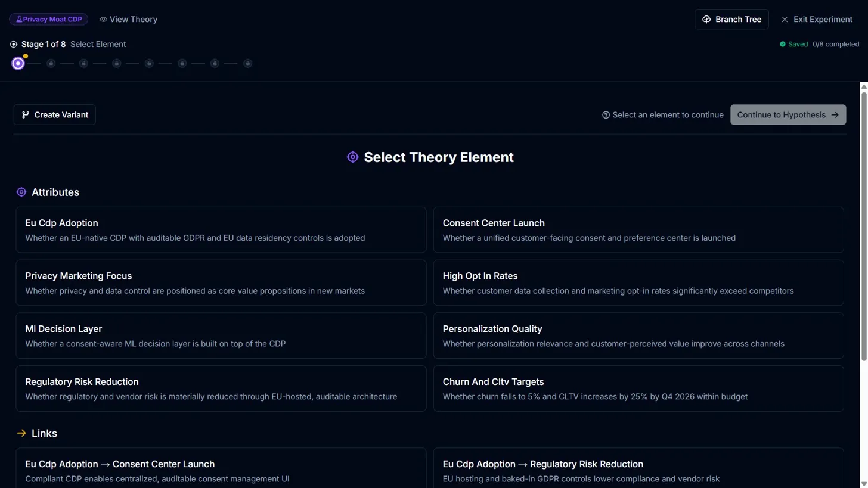This screenshot has width=868, height=488.
Task: Create a new variant
Action: 55,115
